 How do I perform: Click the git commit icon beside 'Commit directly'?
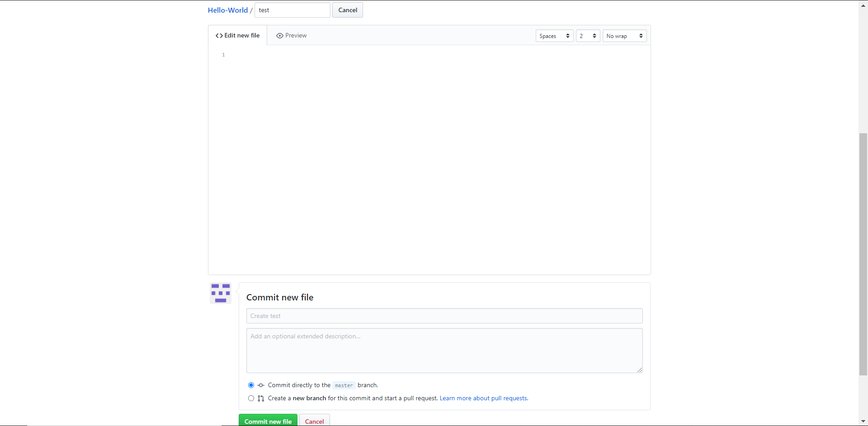click(261, 385)
